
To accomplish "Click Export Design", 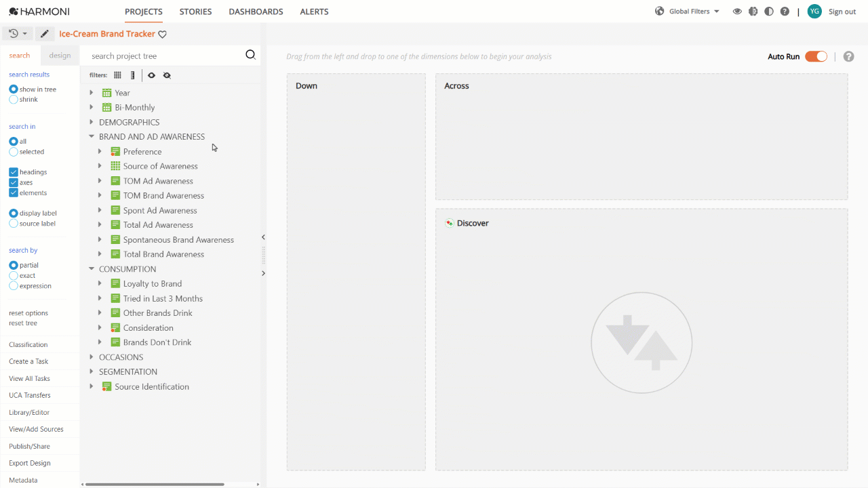I will point(30,463).
